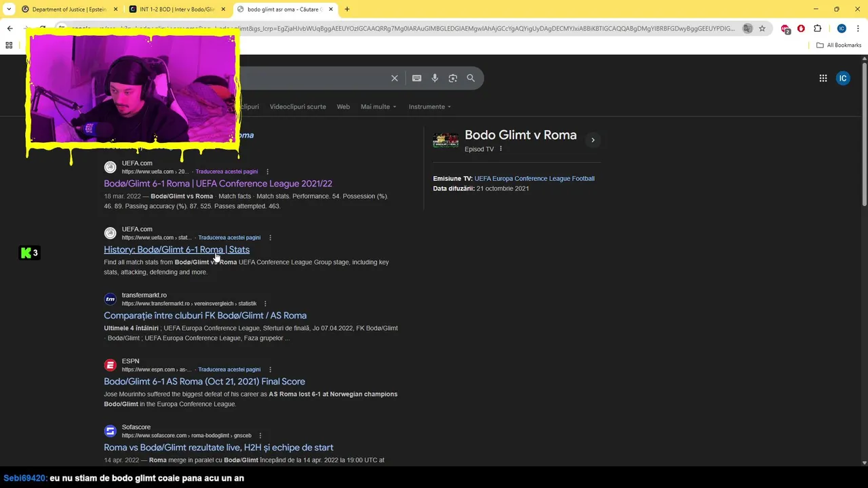Open the apps grid in bookmarks bar
Image resolution: width=868 pixels, height=488 pixels.
coord(9,45)
